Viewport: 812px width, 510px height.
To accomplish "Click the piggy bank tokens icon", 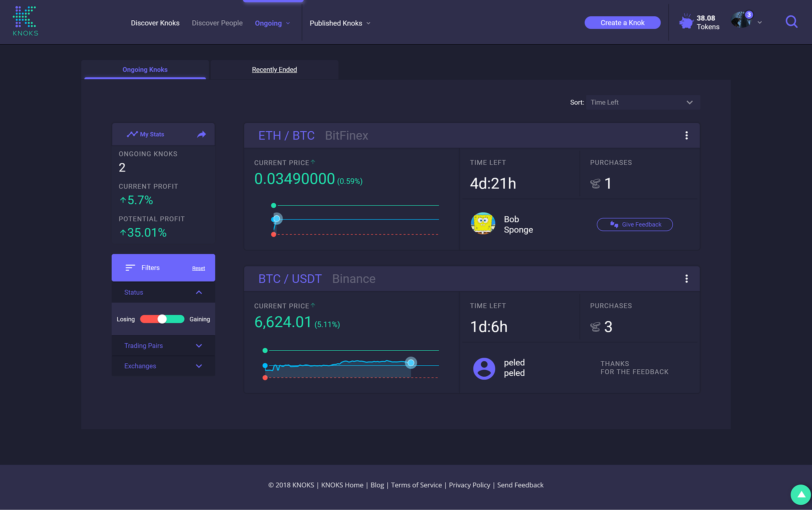I will (686, 22).
